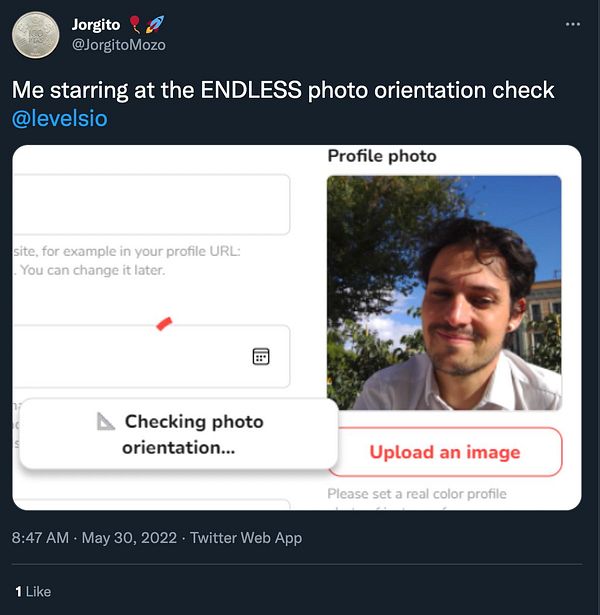Click the balloon emoji next to Jorgito
Viewport: 600px width, 615px height.
click(135, 24)
